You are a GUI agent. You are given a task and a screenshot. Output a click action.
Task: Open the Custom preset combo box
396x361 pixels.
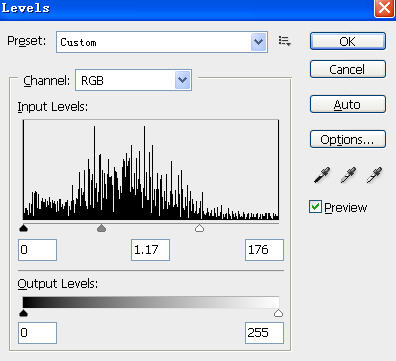click(x=162, y=42)
